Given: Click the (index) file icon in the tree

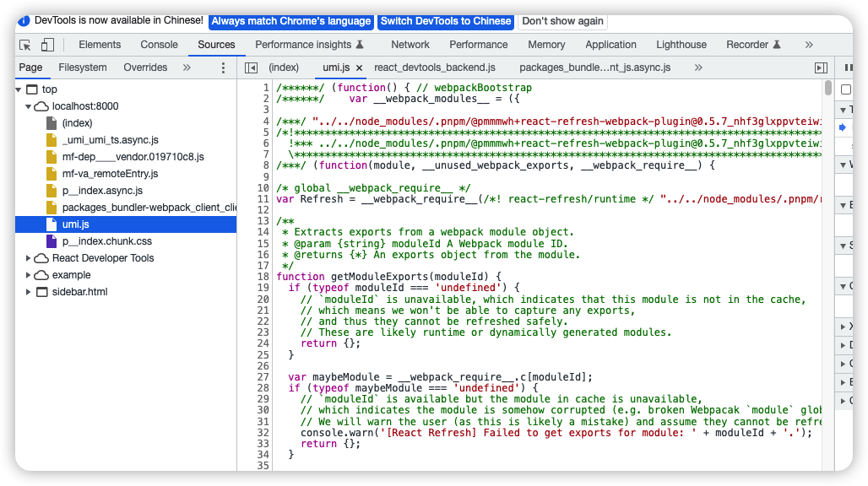Looking at the screenshot, I should coord(52,123).
